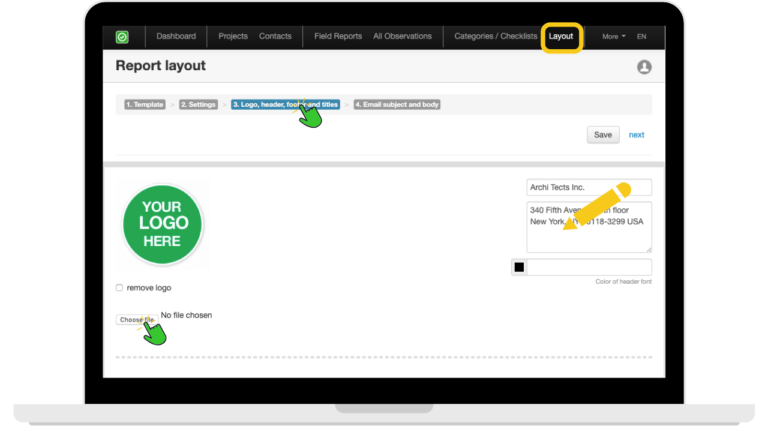The height and width of the screenshot is (432, 768).
Task: Click the 'Color of header font' label
Action: [624, 282]
